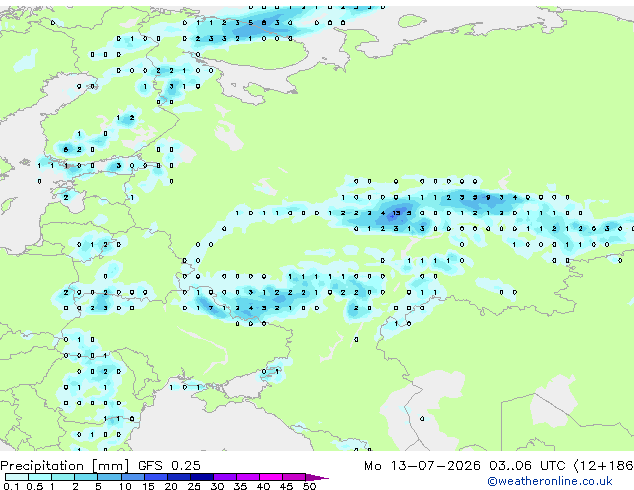634x490 pixels.
Task: Click the legend tick label "25"
Action: [194, 486]
